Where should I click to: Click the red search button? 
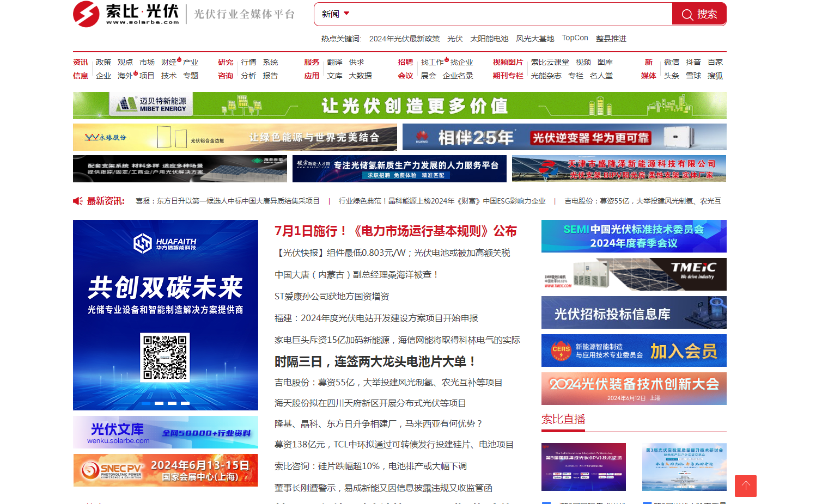pos(699,14)
